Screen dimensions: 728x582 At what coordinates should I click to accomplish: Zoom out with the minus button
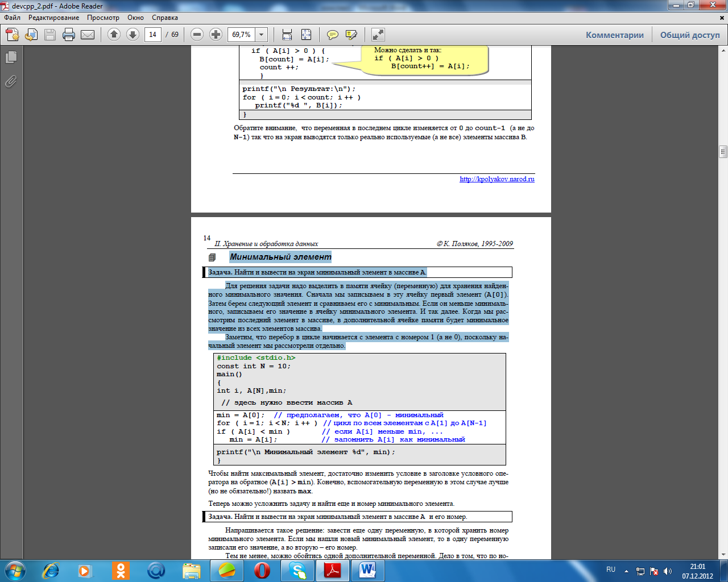[197, 35]
